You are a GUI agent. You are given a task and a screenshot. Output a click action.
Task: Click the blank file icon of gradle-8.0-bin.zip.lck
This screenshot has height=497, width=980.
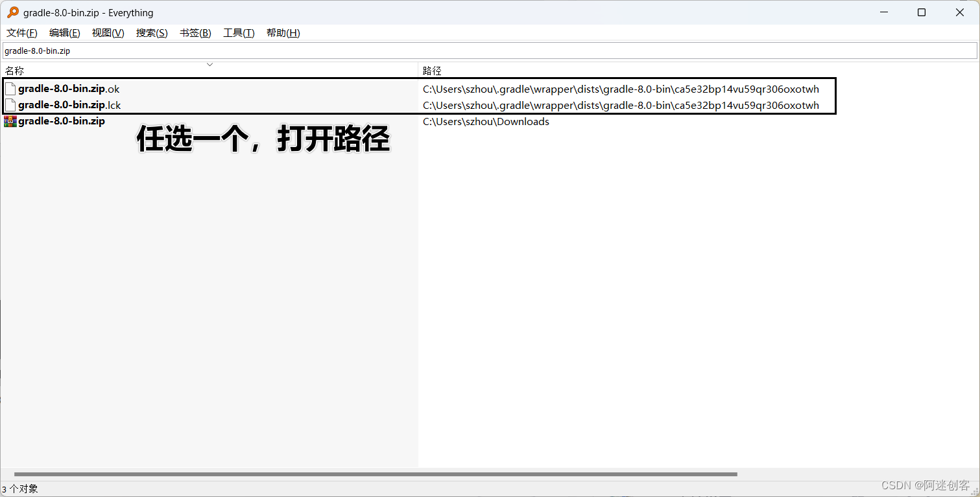[10, 105]
